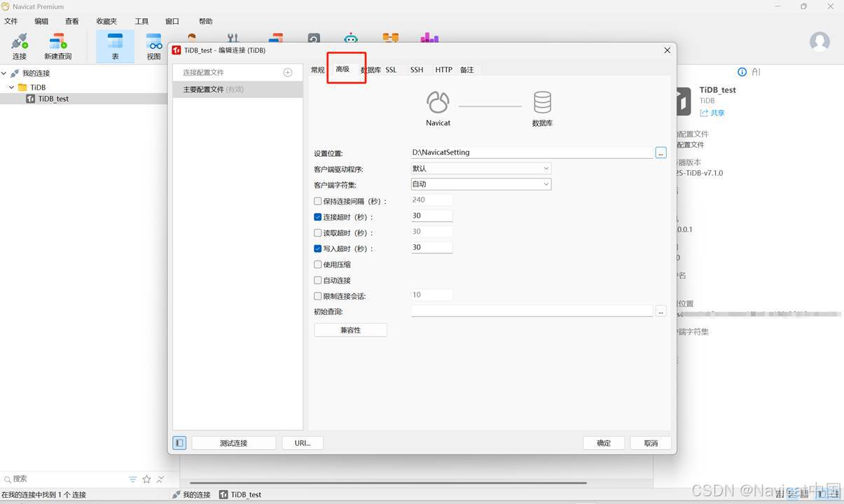
Task: Click TiDB_test in bottom status bar
Action: click(240, 494)
